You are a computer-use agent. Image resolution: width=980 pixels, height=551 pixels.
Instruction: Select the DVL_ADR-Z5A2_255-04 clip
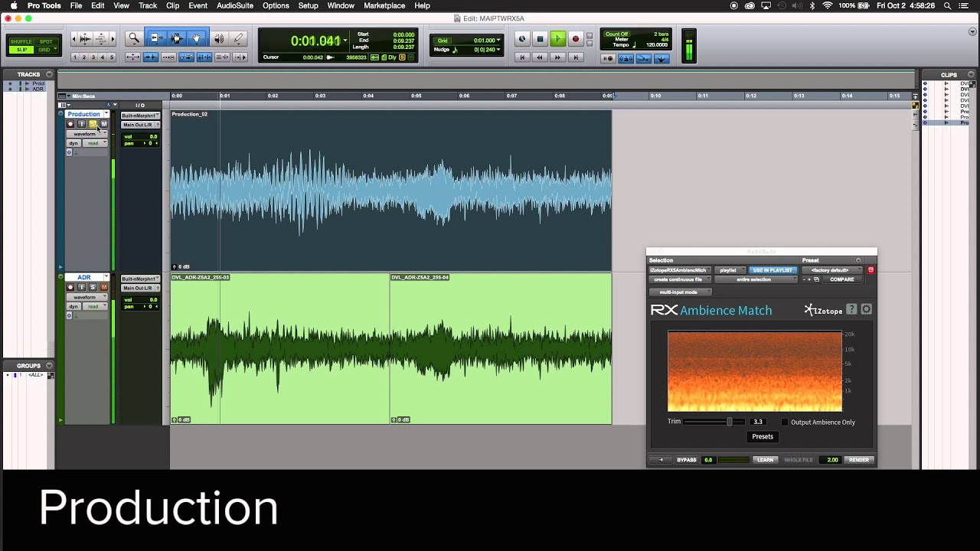click(x=501, y=348)
